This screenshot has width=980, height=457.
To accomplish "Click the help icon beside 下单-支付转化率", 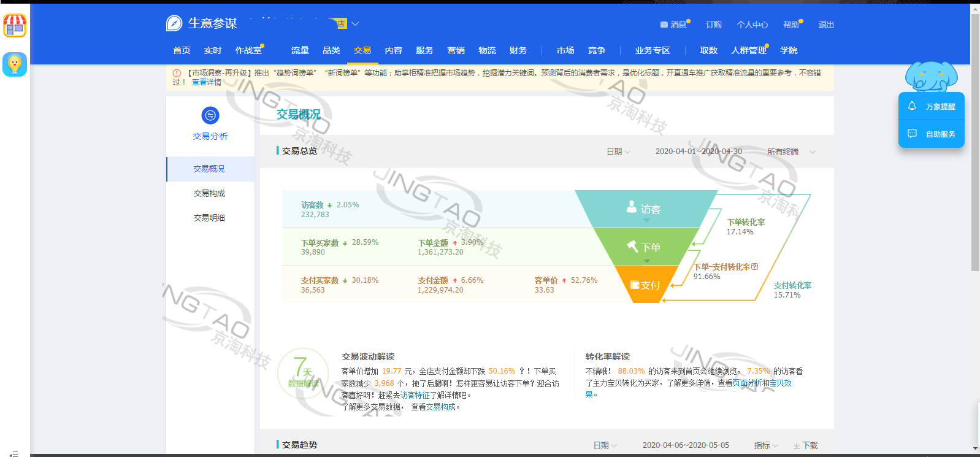I will pyautogui.click(x=755, y=267).
